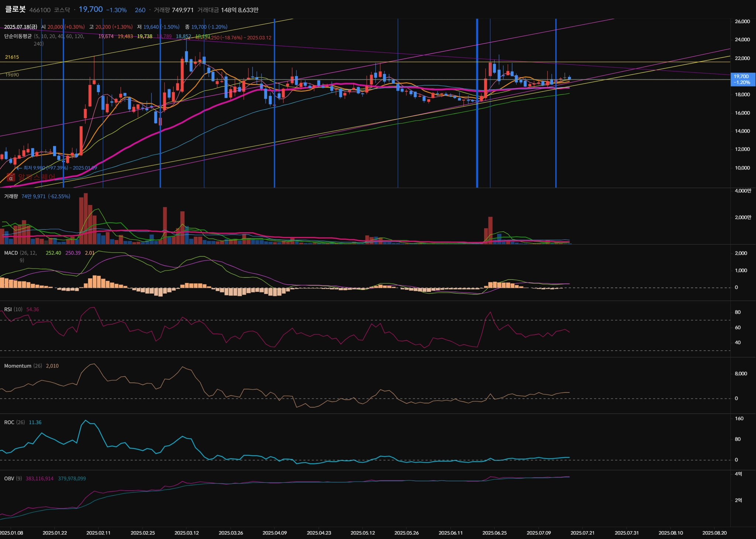Click the orange 19,483 moving average value
Viewport: 756px width, 539px height.
(125, 37)
